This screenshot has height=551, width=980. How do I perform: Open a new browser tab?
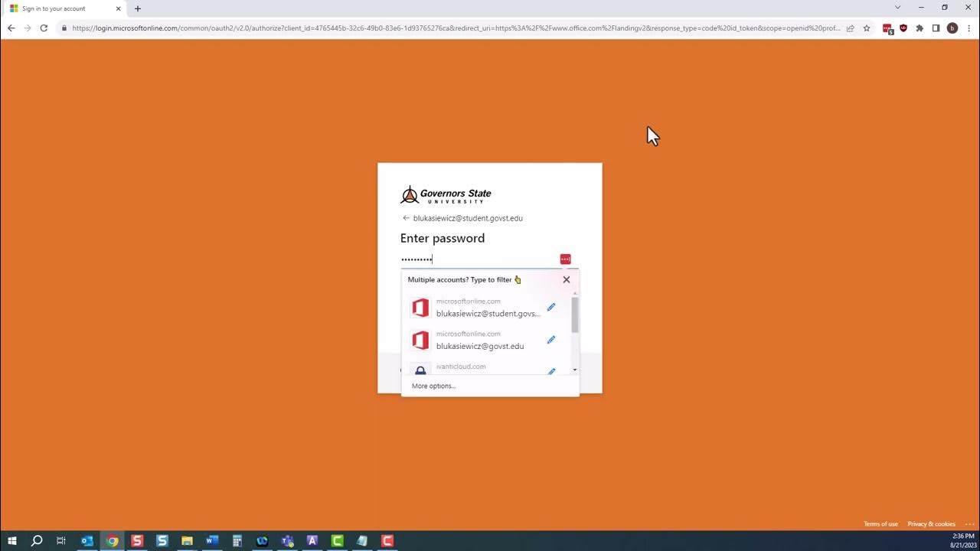tap(138, 8)
